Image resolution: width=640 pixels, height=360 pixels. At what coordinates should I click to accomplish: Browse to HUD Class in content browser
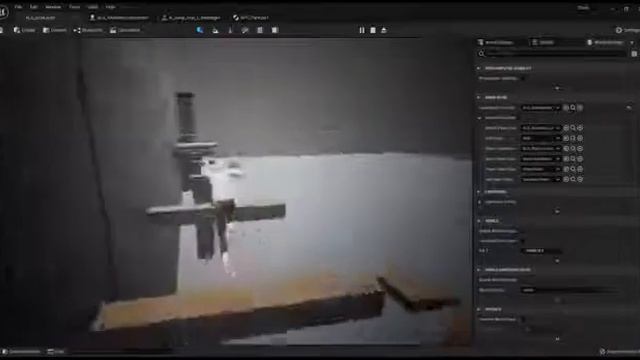click(573, 138)
